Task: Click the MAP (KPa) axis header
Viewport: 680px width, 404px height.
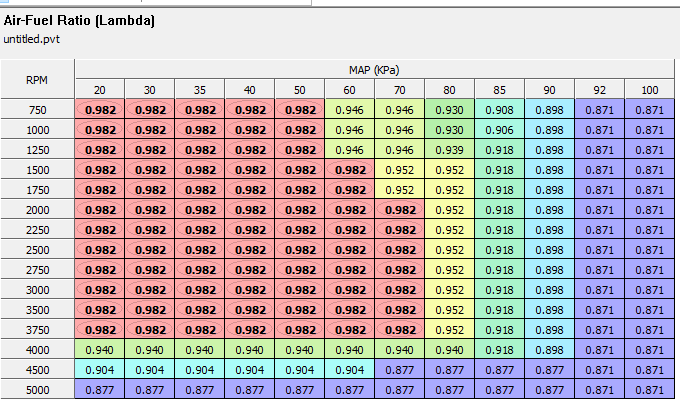Action: tap(374, 71)
